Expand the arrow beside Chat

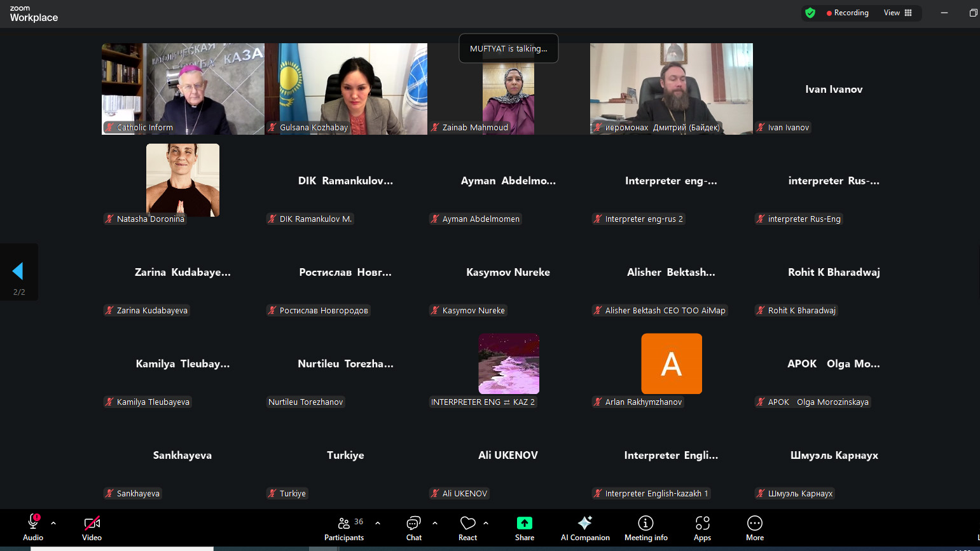435,523
